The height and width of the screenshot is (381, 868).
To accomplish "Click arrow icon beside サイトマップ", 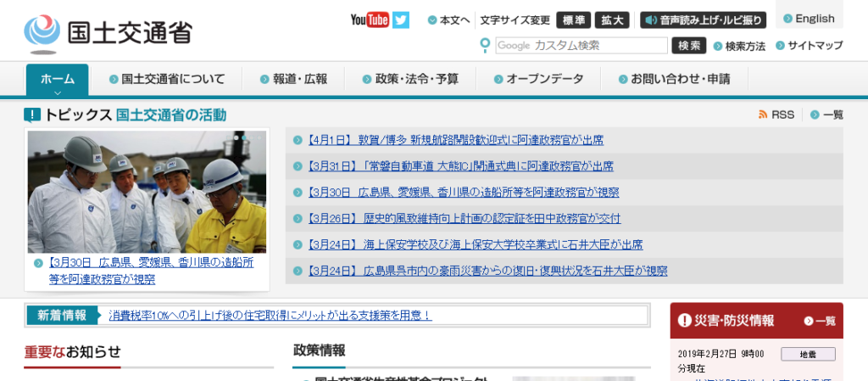I will click(x=780, y=46).
